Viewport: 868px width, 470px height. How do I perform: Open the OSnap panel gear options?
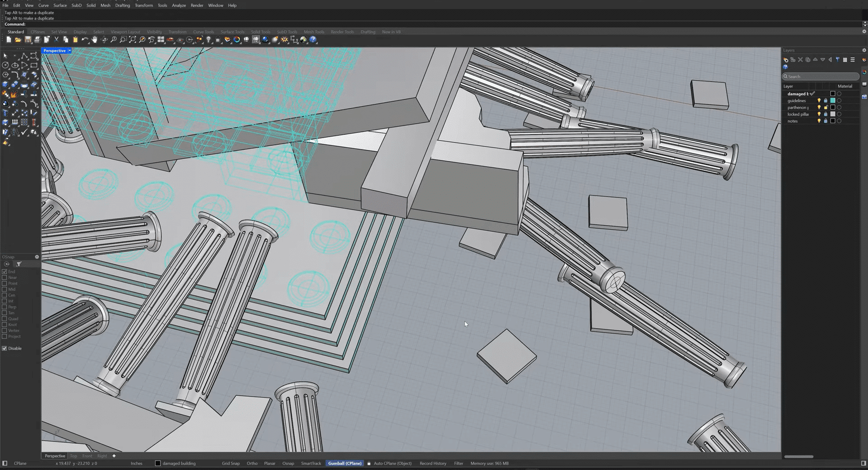[x=37, y=257]
